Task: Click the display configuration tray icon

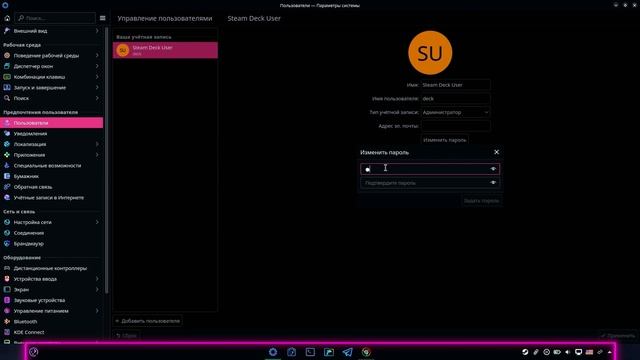Action: (578, 352)
